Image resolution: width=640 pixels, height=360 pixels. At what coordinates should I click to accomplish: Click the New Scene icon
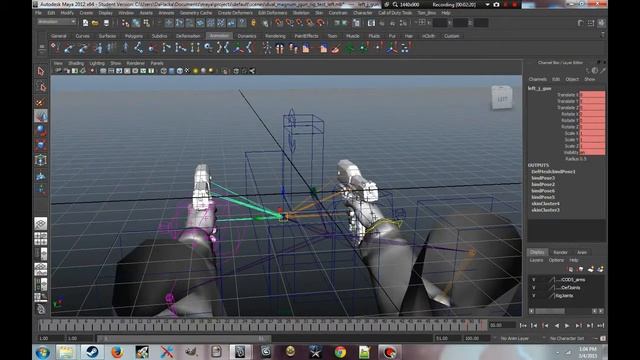coord(85,23)
